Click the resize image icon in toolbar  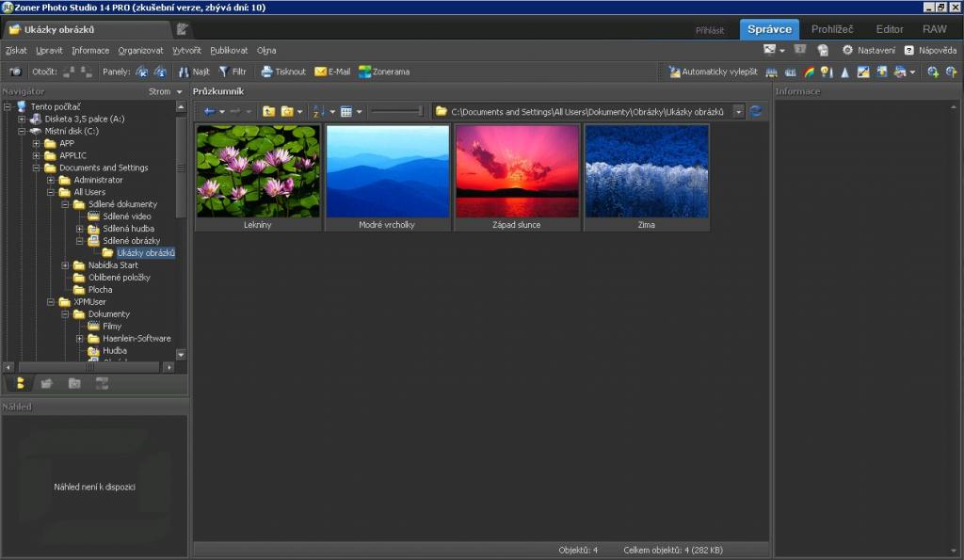pyautogui.click(x=863, y=72)
